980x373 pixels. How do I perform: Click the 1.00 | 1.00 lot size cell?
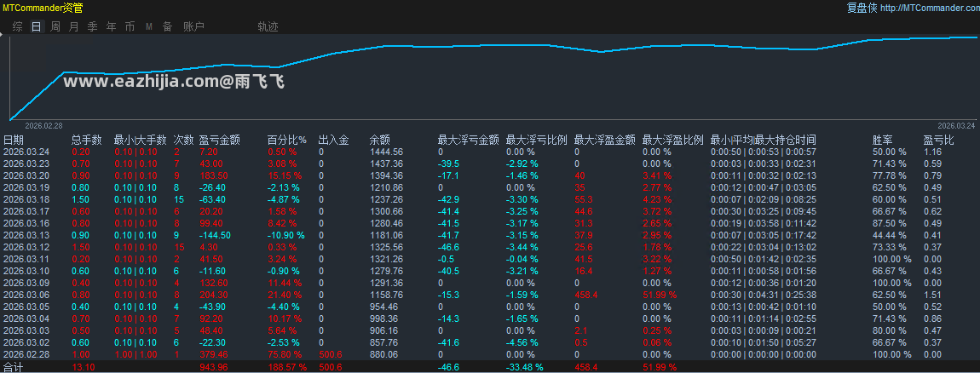(x=135, y=354)
